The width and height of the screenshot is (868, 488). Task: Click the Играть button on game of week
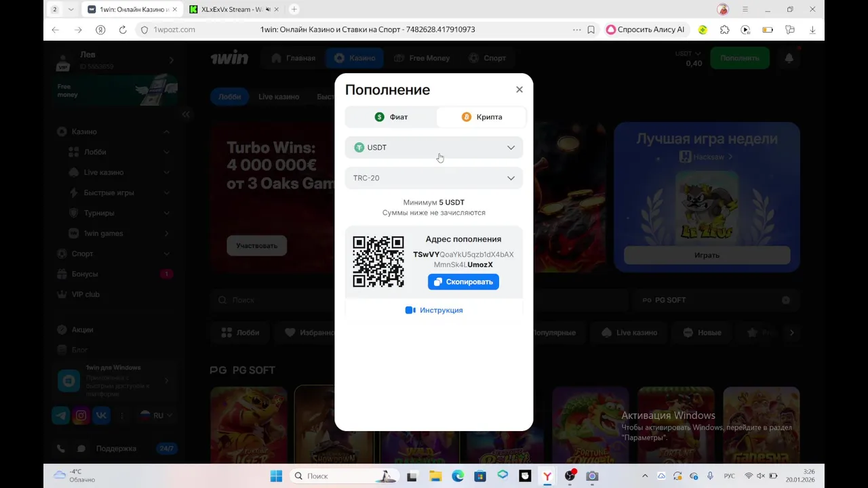coord(707,255)
